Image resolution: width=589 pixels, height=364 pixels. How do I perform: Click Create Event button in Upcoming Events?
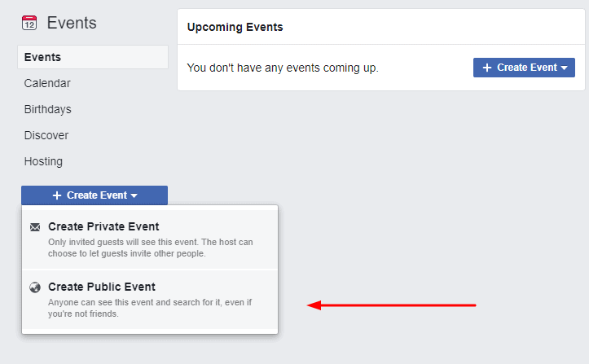(524, 68)
